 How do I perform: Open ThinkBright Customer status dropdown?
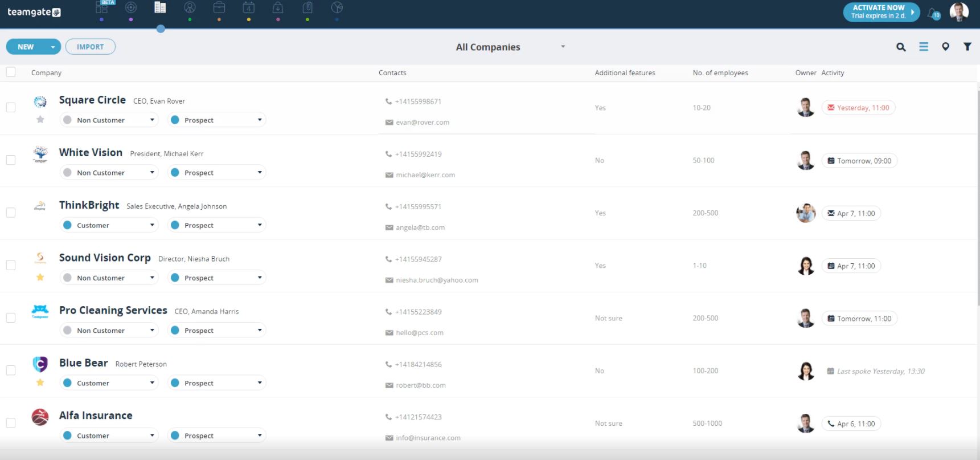pyautogui.click(x=109, y=225)
